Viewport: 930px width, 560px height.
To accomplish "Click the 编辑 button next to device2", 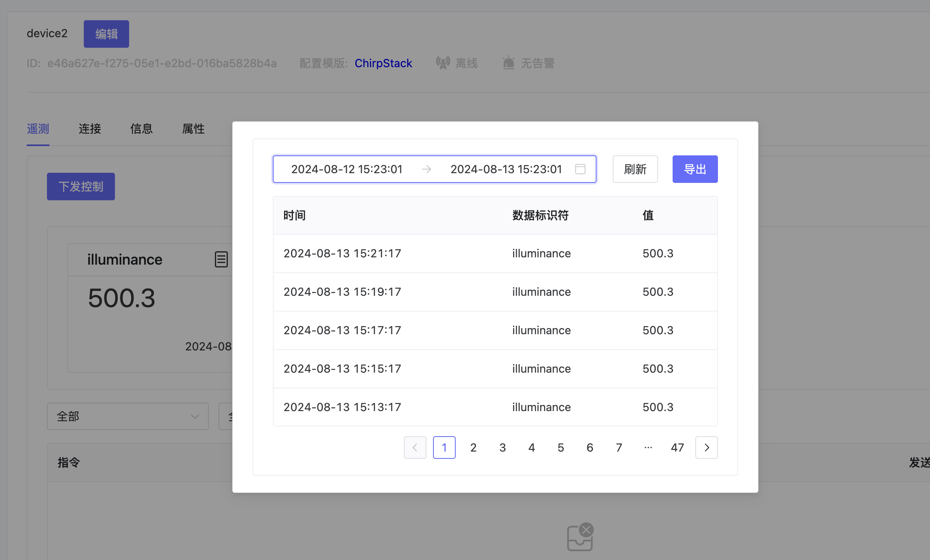I will coord(106,34).
